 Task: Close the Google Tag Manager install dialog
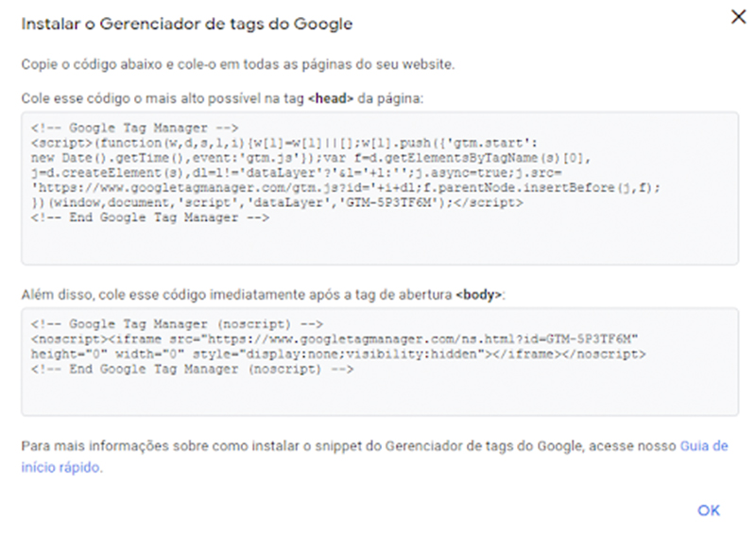[738, 17]
